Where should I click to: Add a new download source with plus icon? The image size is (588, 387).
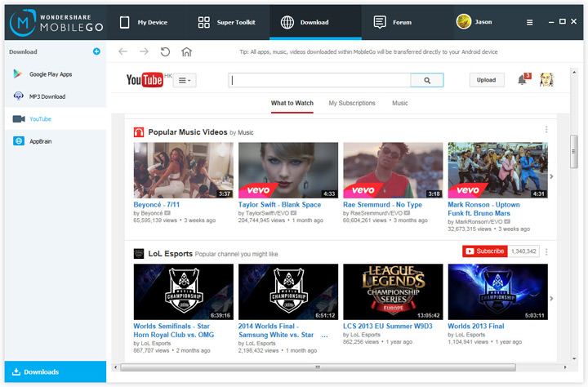96,51
